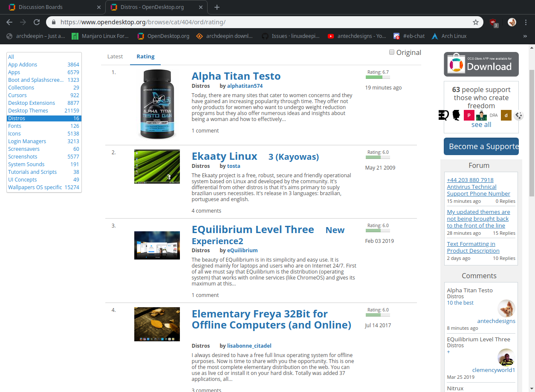Open Text Formatting in Product Description thread
The width and height of the screenshot is (535, 392).
(473, 247)
